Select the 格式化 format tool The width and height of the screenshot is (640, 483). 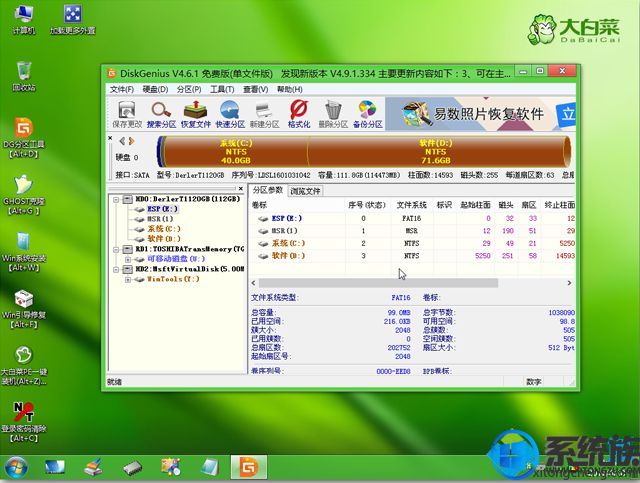[299, 114]
